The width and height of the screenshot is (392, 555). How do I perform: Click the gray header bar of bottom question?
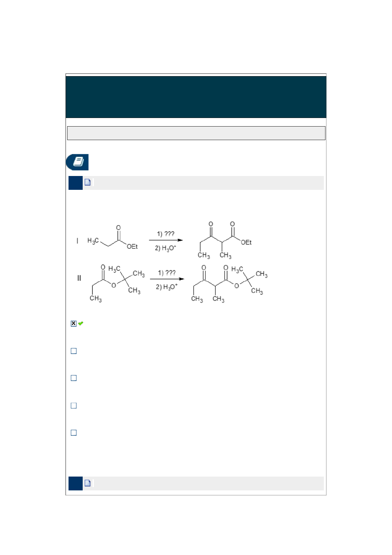[x=208, y=483]
